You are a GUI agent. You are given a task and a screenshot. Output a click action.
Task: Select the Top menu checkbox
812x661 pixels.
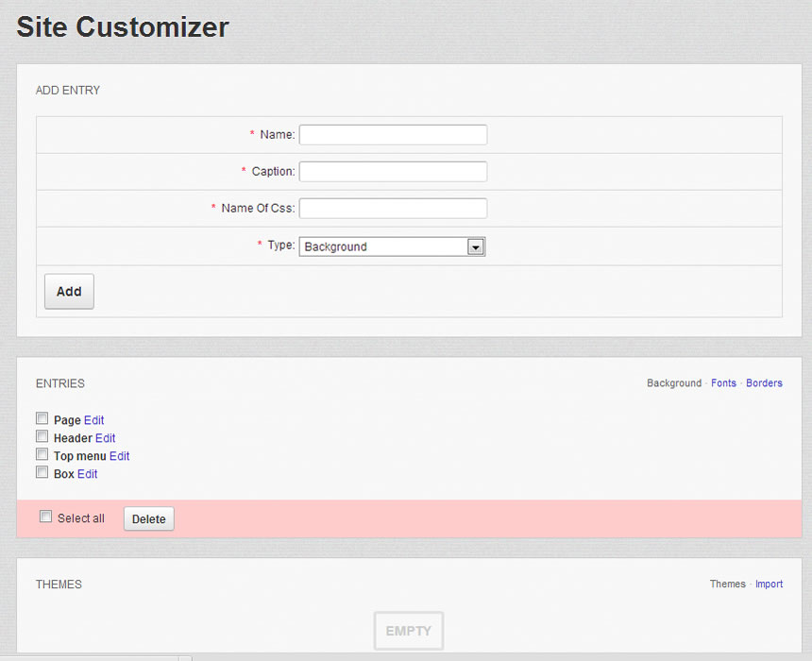[x=42, y=454]
